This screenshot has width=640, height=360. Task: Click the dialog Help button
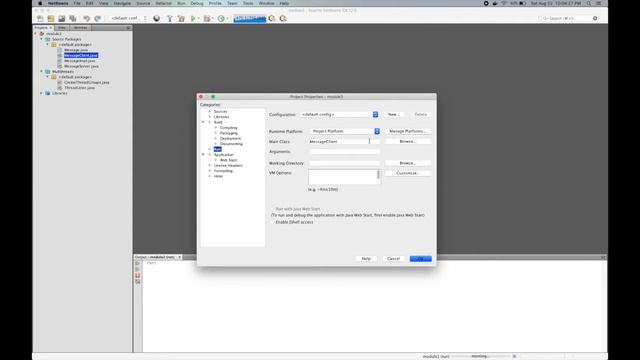point(366,259)
